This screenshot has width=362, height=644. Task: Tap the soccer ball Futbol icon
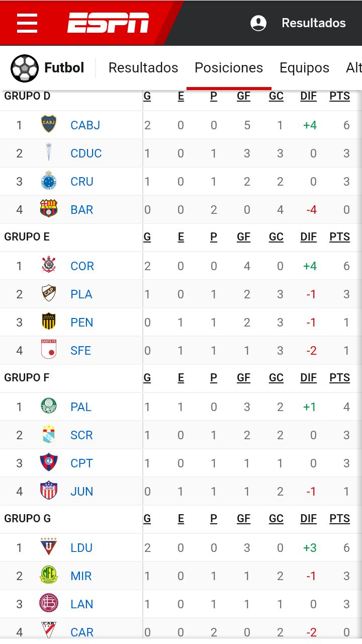point(25,68)
